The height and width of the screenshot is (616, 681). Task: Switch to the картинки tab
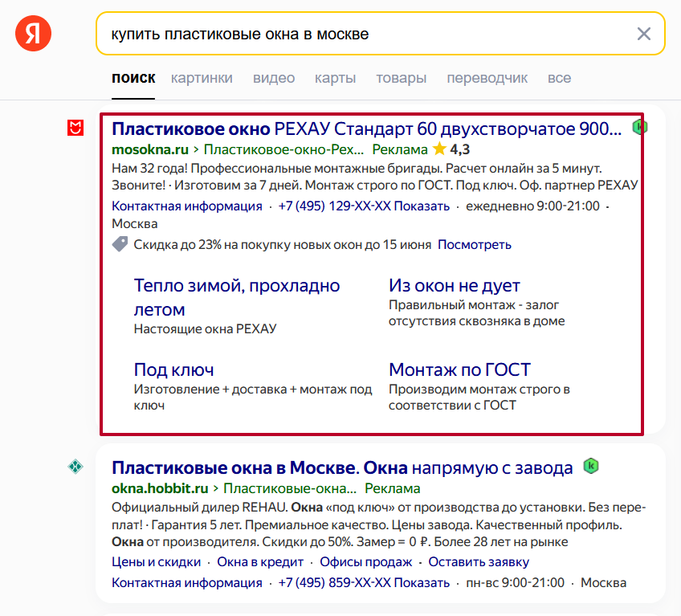point(202,78)
